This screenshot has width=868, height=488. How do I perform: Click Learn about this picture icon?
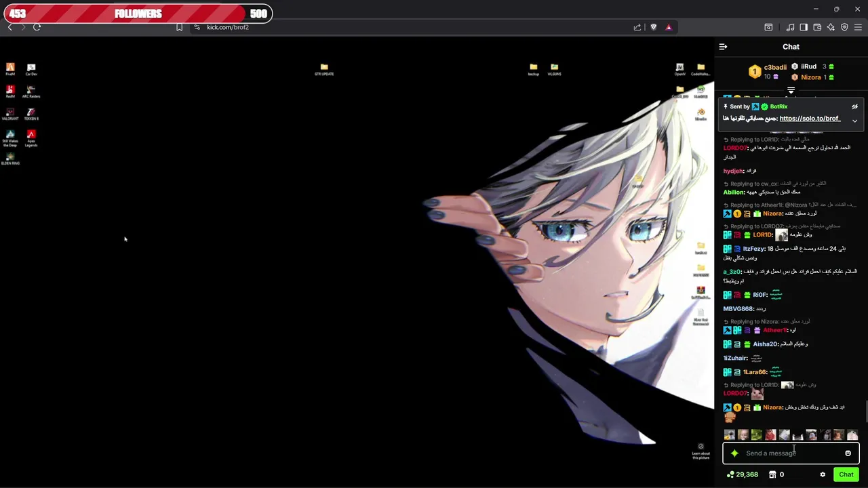(701, 451)
